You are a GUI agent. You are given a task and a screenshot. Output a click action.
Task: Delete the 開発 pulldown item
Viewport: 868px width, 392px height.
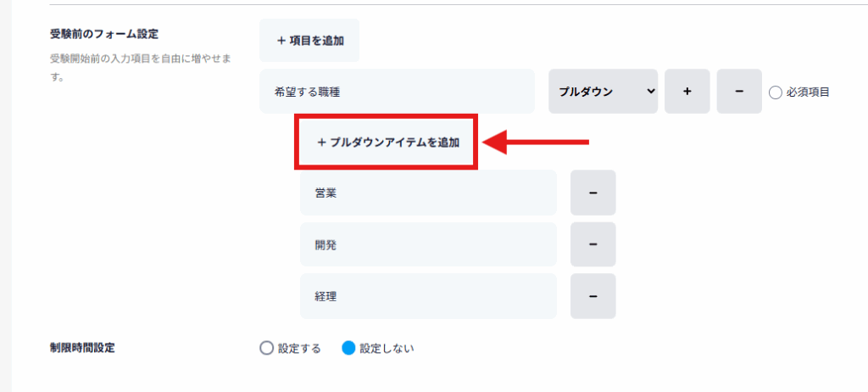tap(593, 244)
